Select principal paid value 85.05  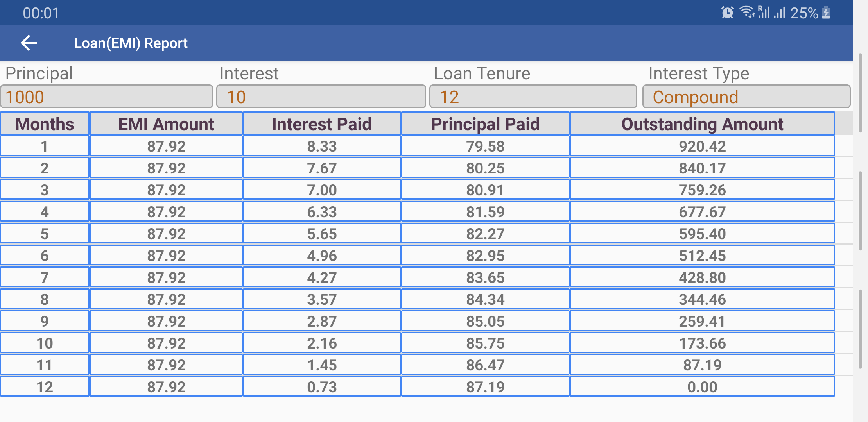coord(485,321)
